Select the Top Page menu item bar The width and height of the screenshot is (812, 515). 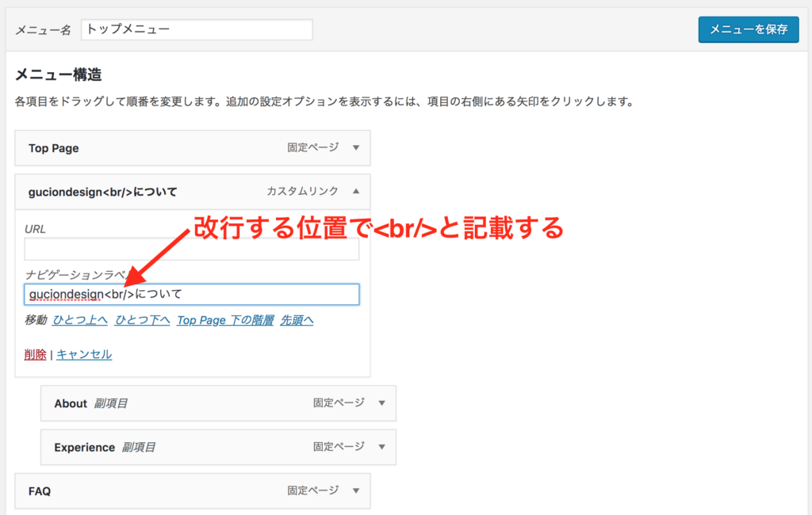[159, 148]
